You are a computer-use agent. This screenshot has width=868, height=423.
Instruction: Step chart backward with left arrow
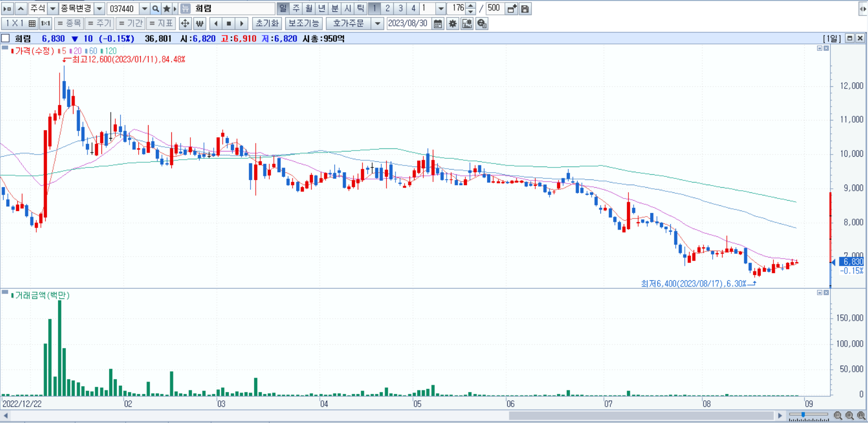(x=216, y=23)
